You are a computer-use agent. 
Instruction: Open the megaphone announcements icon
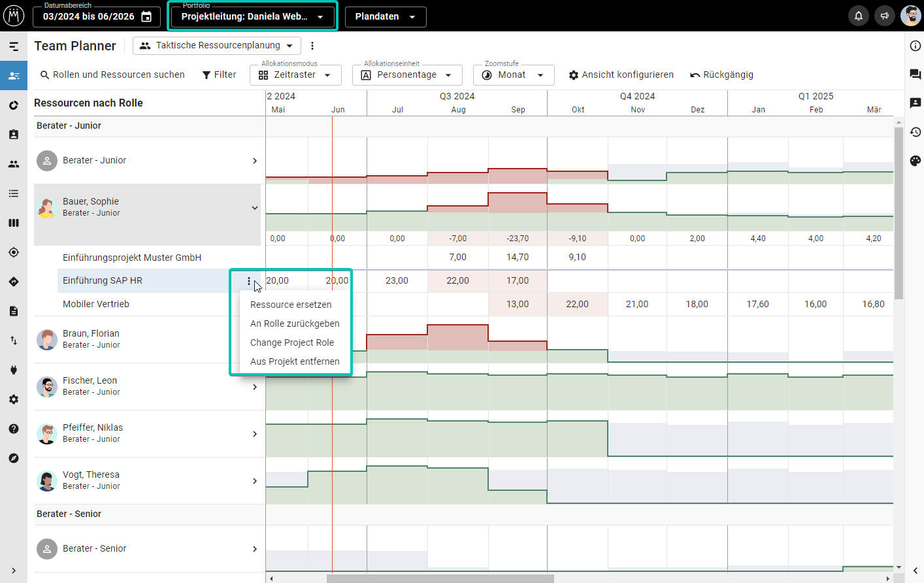click(x=885, y=16)
